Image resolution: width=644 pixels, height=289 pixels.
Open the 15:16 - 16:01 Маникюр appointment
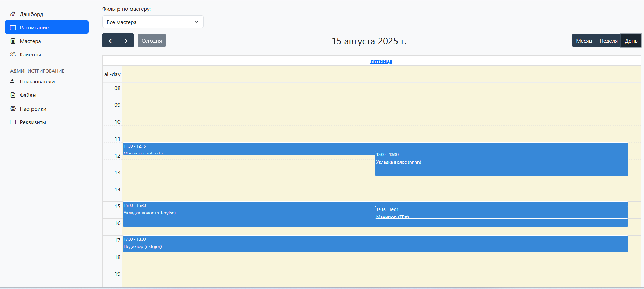pyautogui.click(x=501, y=212)
